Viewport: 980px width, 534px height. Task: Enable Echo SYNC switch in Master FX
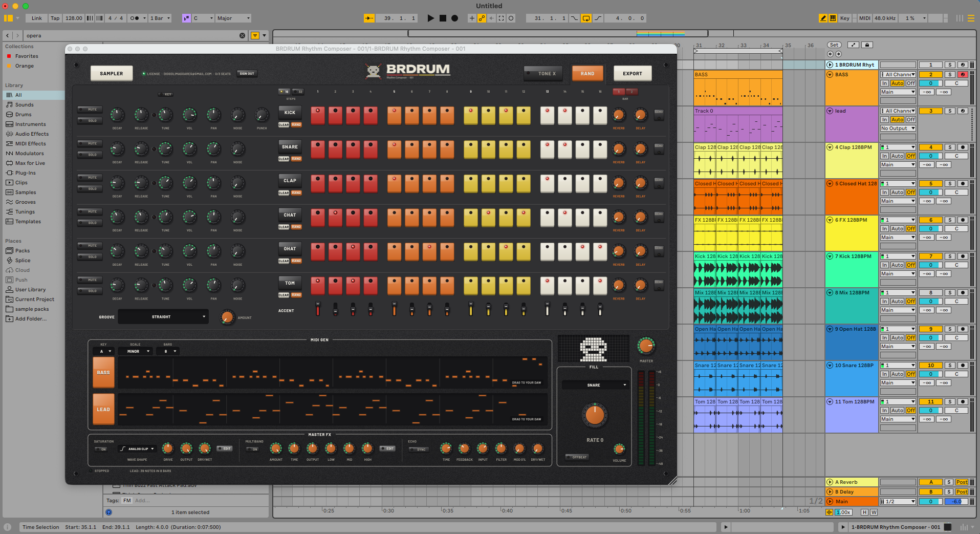click(x=419, y=449)
